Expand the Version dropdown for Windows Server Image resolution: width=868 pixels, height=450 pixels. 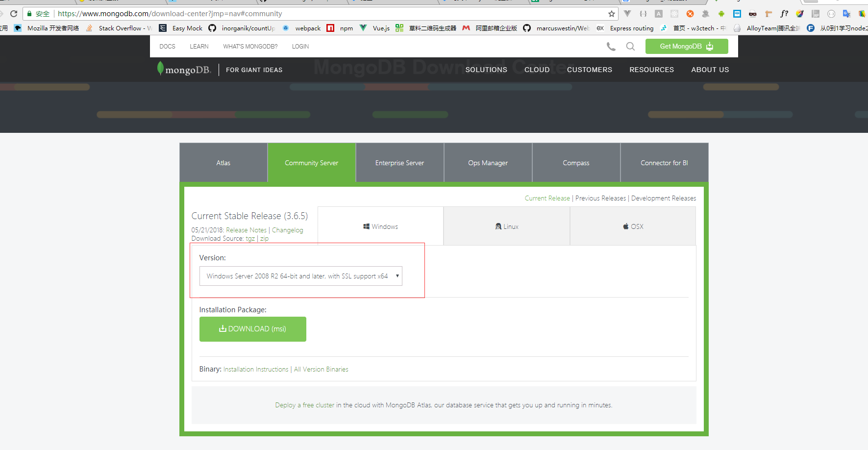(x=300, y=276)
